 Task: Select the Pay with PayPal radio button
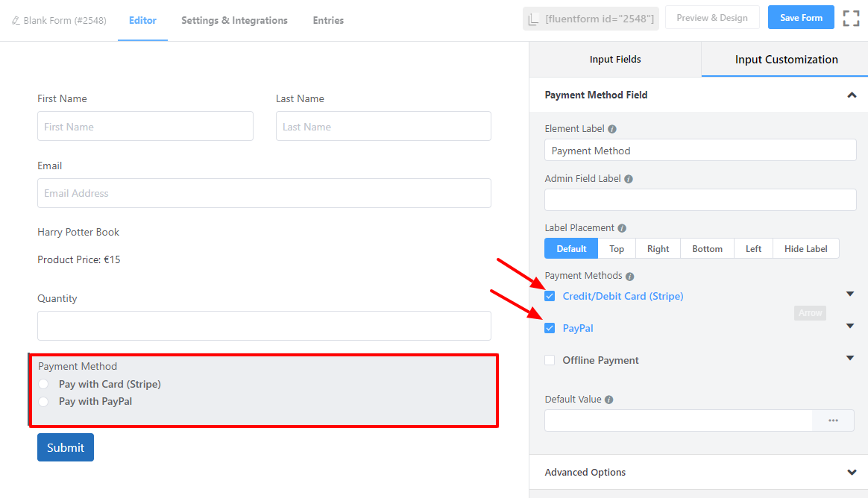[x=43, y=402]
